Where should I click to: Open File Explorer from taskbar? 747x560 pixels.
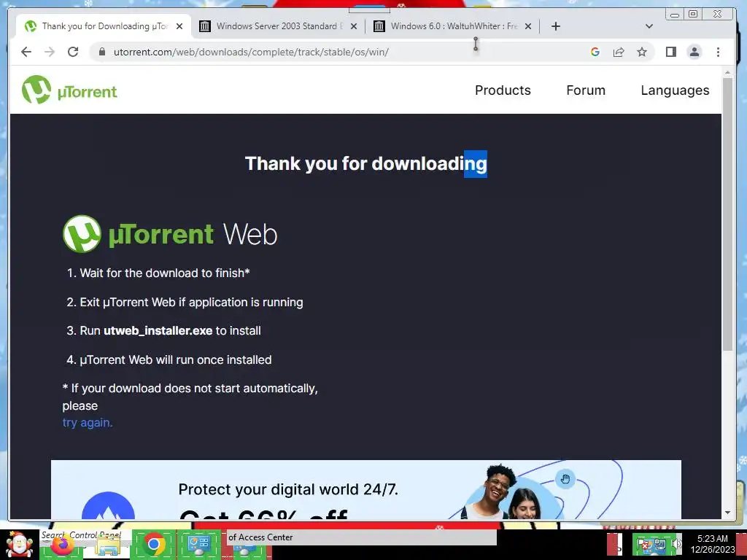click(108, 545)
